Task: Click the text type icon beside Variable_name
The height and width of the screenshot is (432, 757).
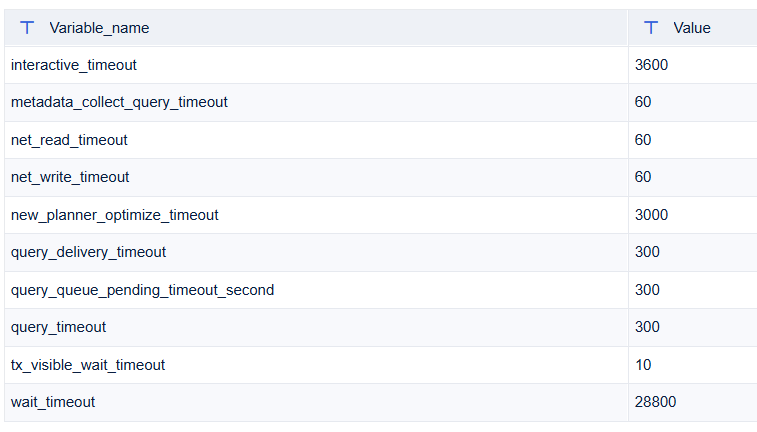Action: point(27,28)
